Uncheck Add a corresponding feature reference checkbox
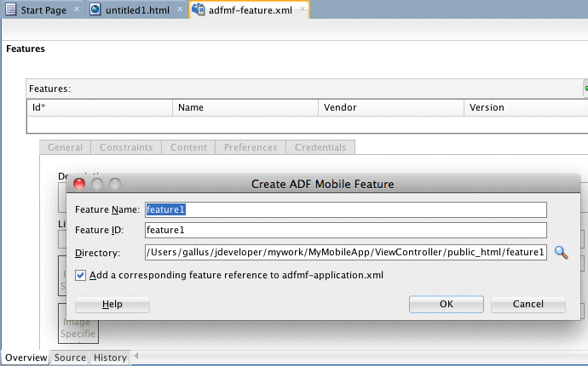588x366 pixels. pyautogui.click(x=80, y=275)
